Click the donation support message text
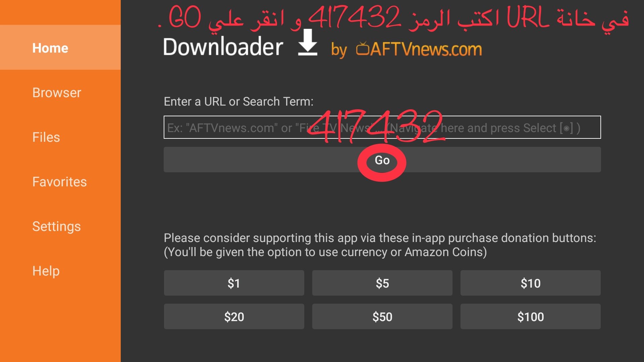644x362 pixels. coord(380,245)
